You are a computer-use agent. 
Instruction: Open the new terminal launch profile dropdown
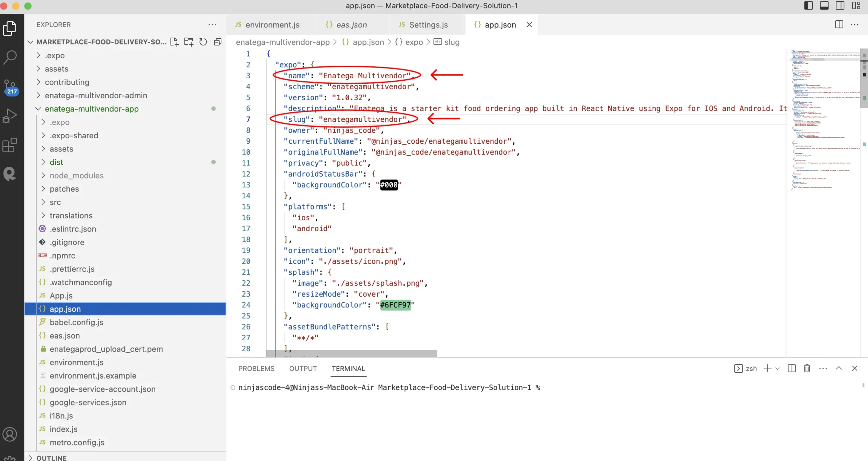click(x=778, y=368)
